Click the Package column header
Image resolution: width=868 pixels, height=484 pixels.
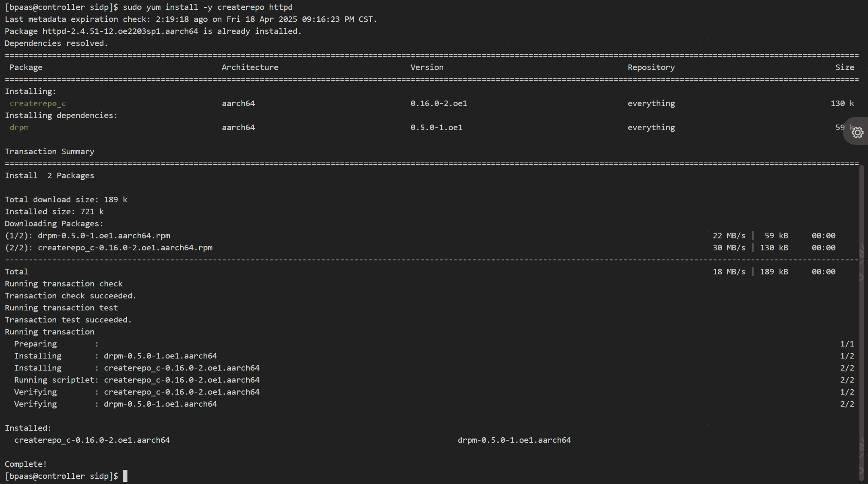click(26, 67)
